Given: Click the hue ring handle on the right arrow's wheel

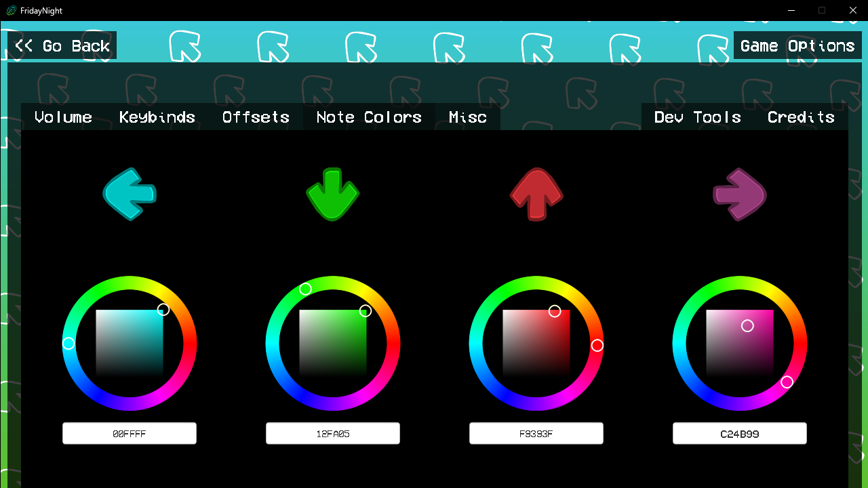Looking at the screenshot, I should coord(787,382).
